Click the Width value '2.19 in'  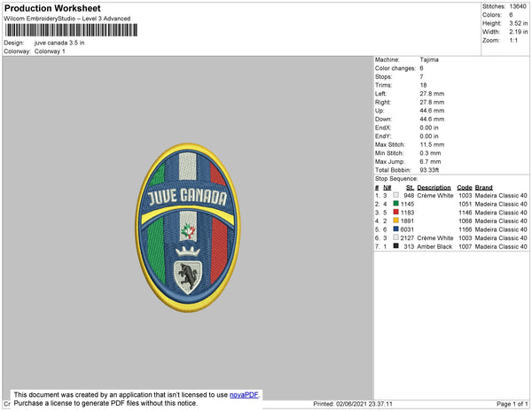(519, 32)
